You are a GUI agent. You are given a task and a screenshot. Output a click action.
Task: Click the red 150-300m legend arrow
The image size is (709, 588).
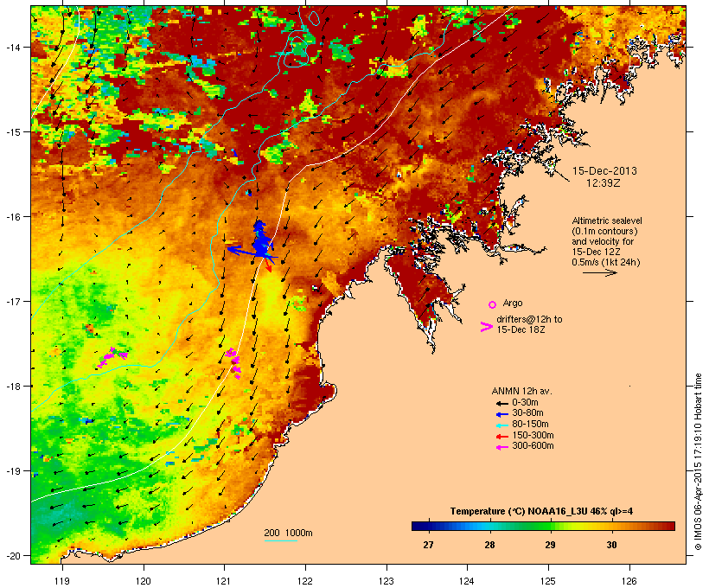click(x=501, y=437)
